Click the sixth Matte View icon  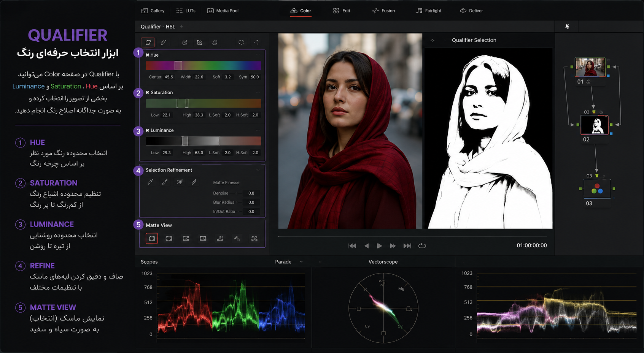click(x=237, y=238)
